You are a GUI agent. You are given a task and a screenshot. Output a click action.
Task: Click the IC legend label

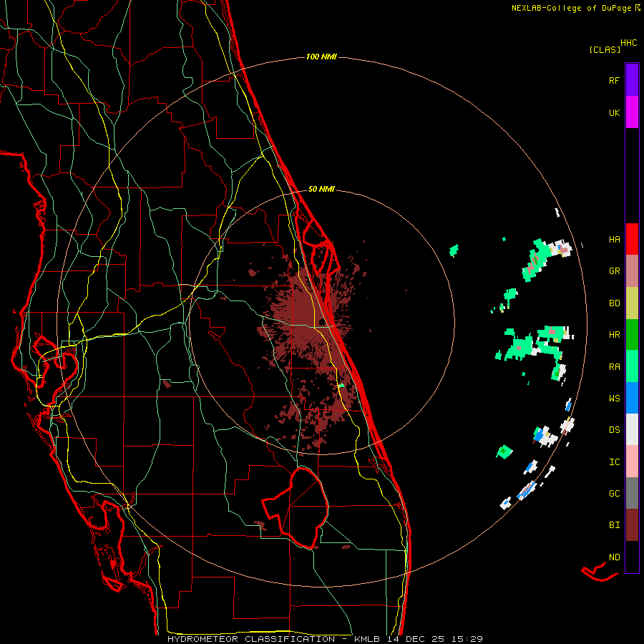[x=614, y=462]
